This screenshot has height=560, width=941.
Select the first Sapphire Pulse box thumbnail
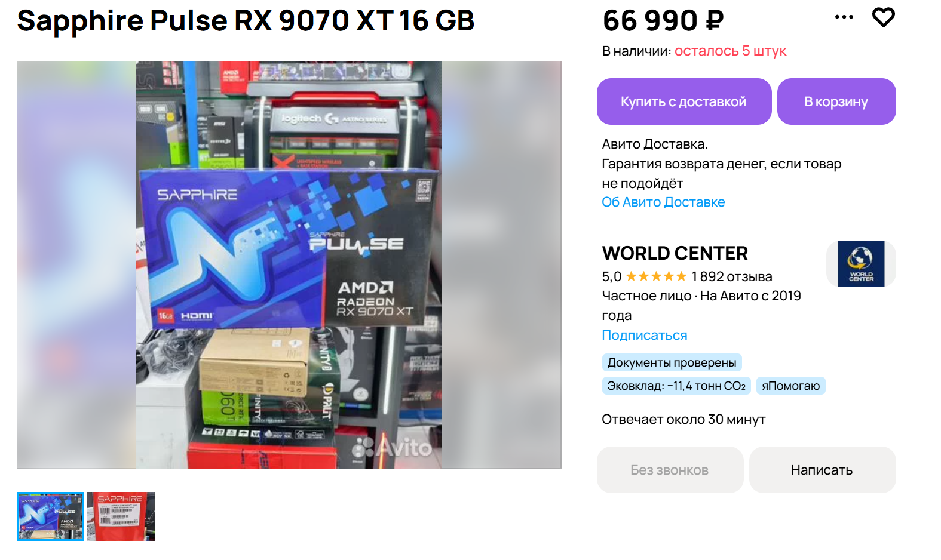point(50,516)
